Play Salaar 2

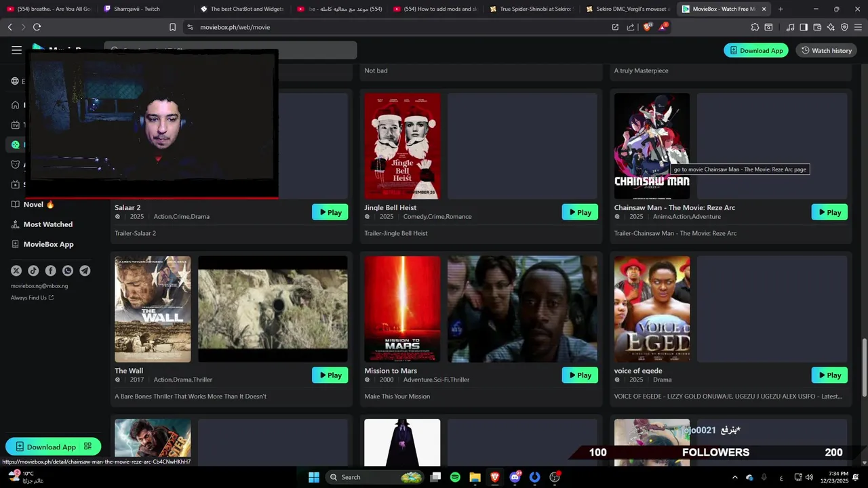click(x=330, y=212)
